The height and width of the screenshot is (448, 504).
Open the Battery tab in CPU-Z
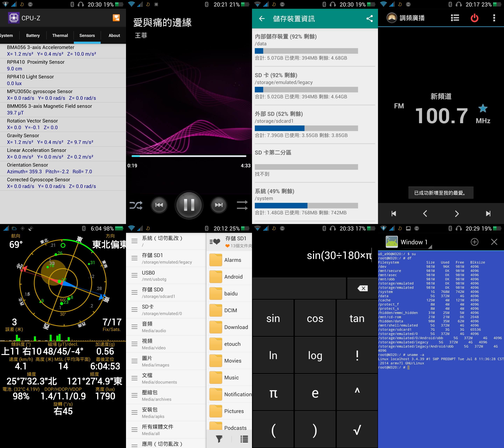[x=33, y=36]
